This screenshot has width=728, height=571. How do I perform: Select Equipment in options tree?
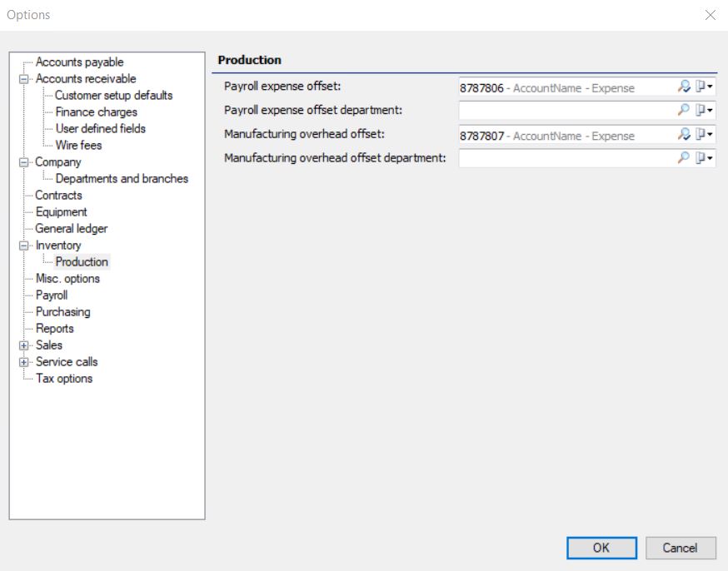pyautogui.click(x=61, y=212)
